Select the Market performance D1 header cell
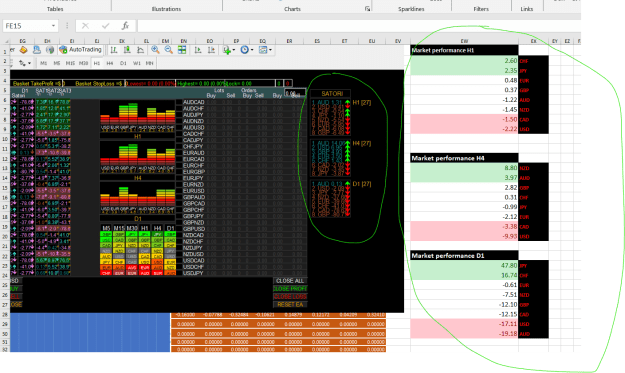Screen dimensions: 625x373 click(x=464, y=256)
